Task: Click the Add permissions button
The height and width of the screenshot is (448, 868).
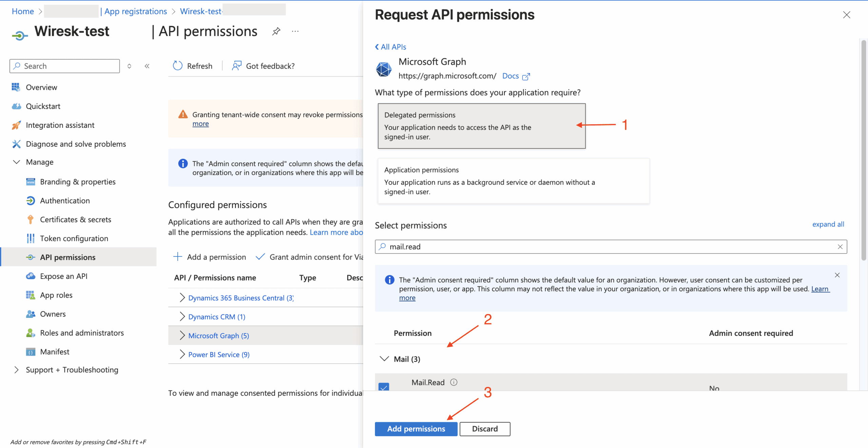Action: coord(416,429)
